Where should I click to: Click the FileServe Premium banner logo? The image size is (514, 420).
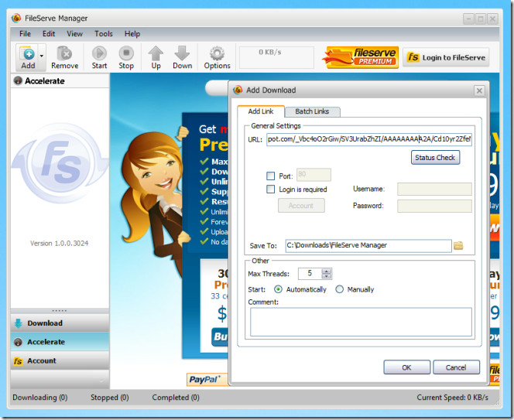pos(361,57)
